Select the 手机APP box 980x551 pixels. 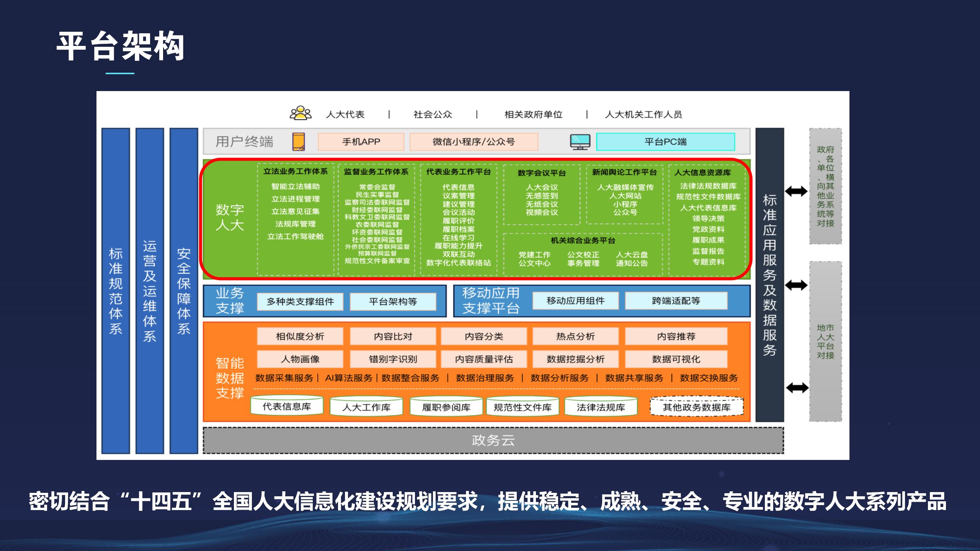point(361,142)
